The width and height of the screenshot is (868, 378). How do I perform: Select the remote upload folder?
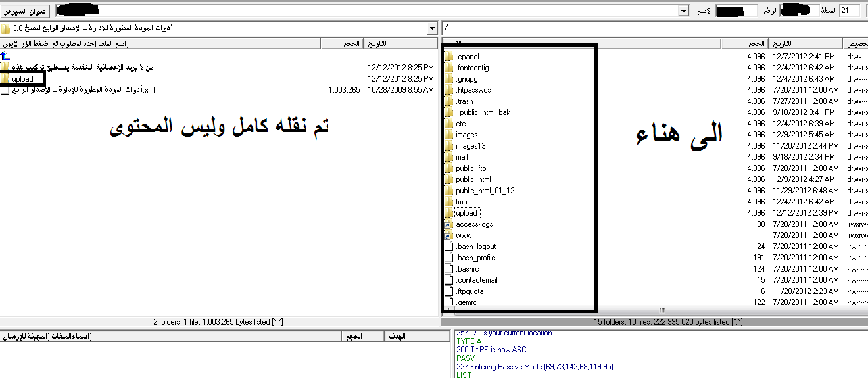(466, 213)
